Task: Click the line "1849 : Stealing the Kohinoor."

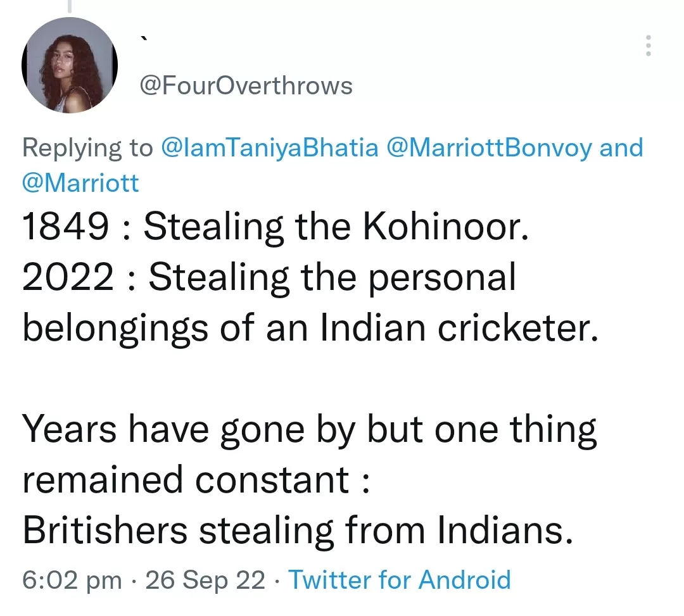Action: tap(275, 228)
